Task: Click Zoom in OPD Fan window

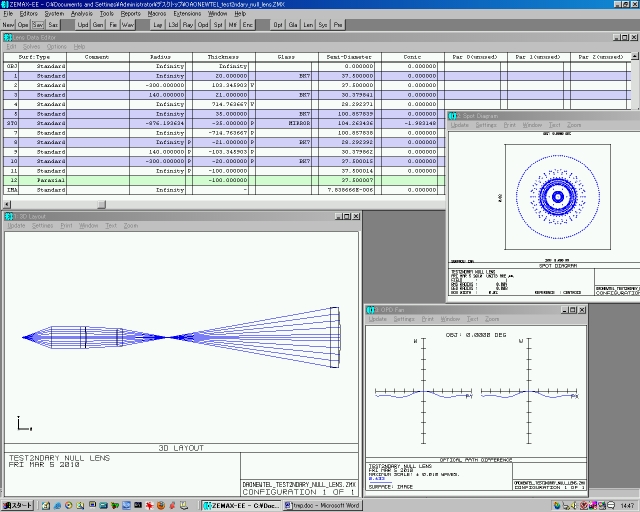Action: point(492,319)
